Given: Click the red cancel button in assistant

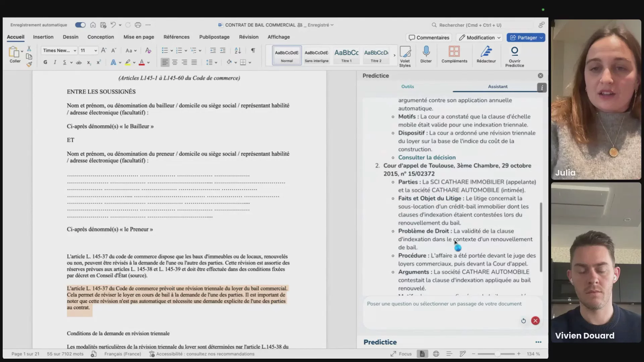Looking at the screenshot, I should pos(535,321).
